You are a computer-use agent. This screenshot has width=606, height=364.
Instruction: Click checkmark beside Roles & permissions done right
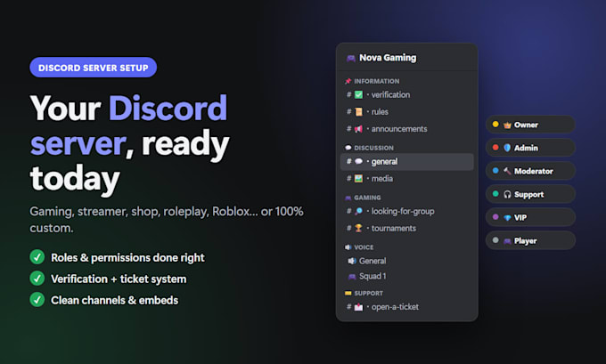coord(37,257)
